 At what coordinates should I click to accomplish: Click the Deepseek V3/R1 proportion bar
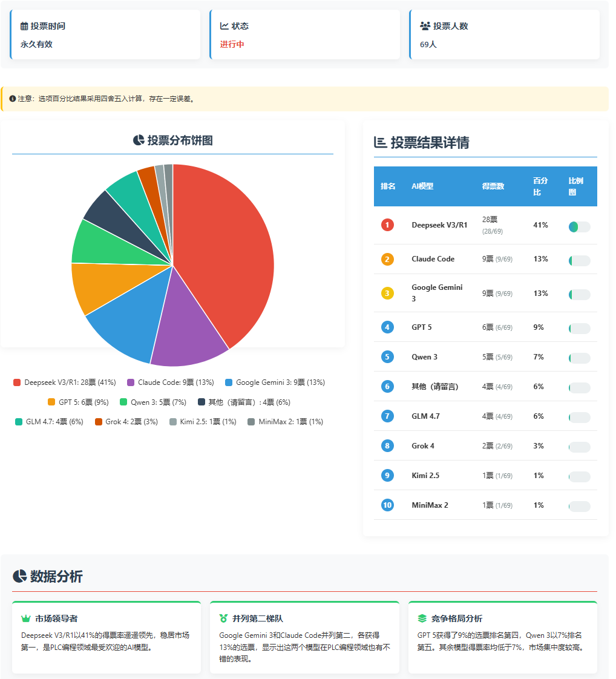pos(580,226)
